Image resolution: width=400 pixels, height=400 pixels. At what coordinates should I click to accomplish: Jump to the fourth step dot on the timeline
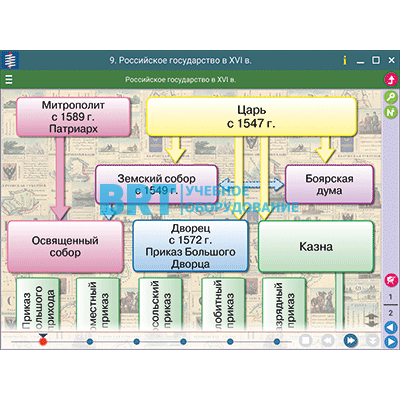183,342
